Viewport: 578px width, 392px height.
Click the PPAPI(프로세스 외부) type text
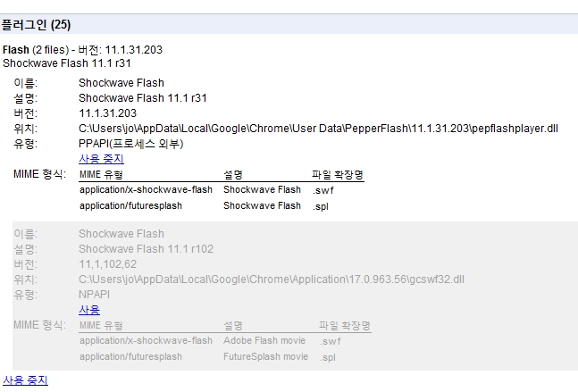[144, 143]
